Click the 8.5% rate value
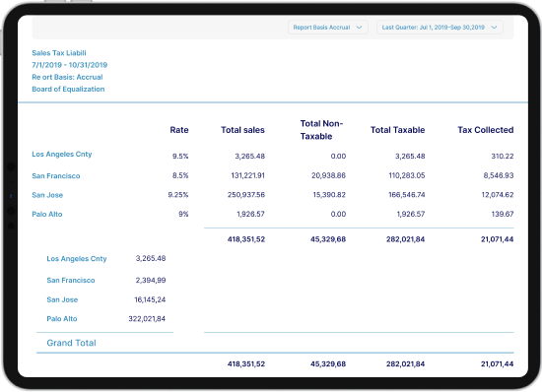Screen dimensions: 542x392 click(180, 175)
